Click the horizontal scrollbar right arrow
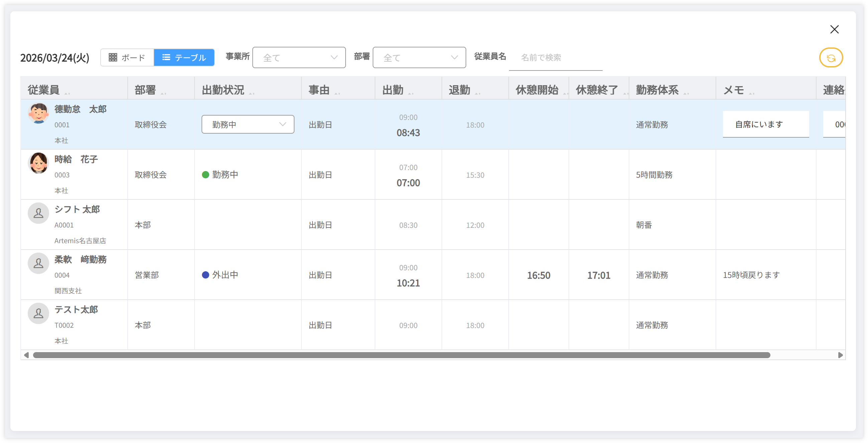 pyautogui.click(x=840, y=355)
